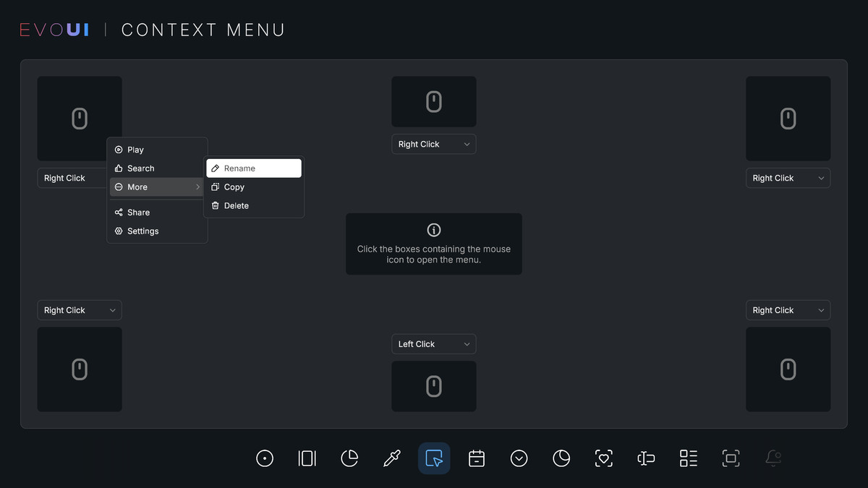The width and height of the screenshot is (868, 488).
Task: Click 'Play' in the context menu
Action: tap(134, 150)
